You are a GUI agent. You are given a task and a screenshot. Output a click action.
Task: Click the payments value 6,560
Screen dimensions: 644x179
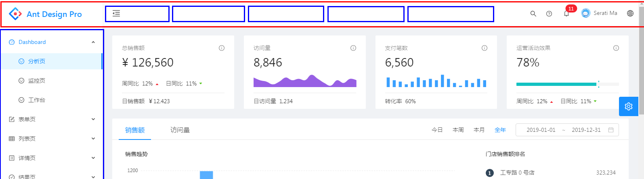click(399, 62)
